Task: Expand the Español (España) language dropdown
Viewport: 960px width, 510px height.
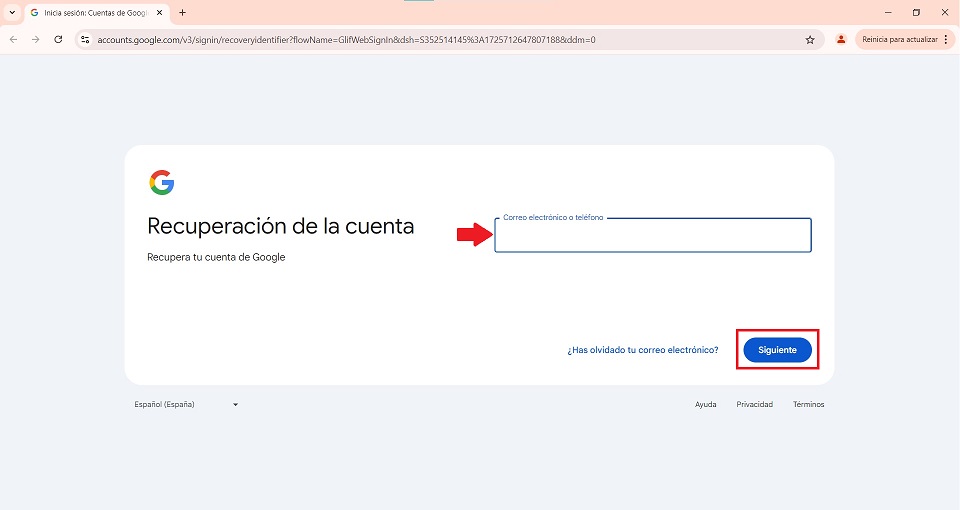Action: click(x=186, y=404)
